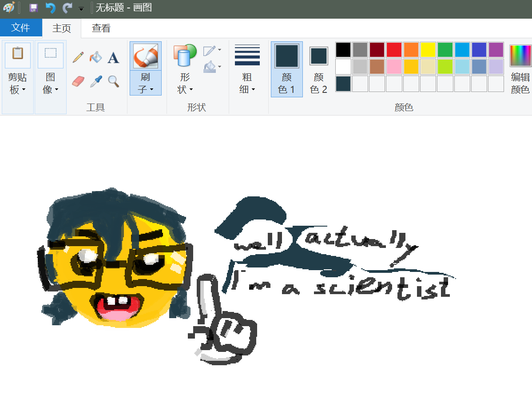The image size is (532, 407).
Task: Pick the dark red color swatch
Action: [377, 50]
